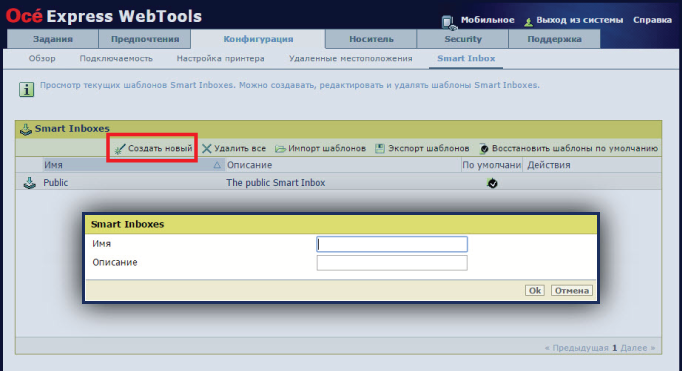Click the Создать новый wand icon

click(x=120, y=149)
